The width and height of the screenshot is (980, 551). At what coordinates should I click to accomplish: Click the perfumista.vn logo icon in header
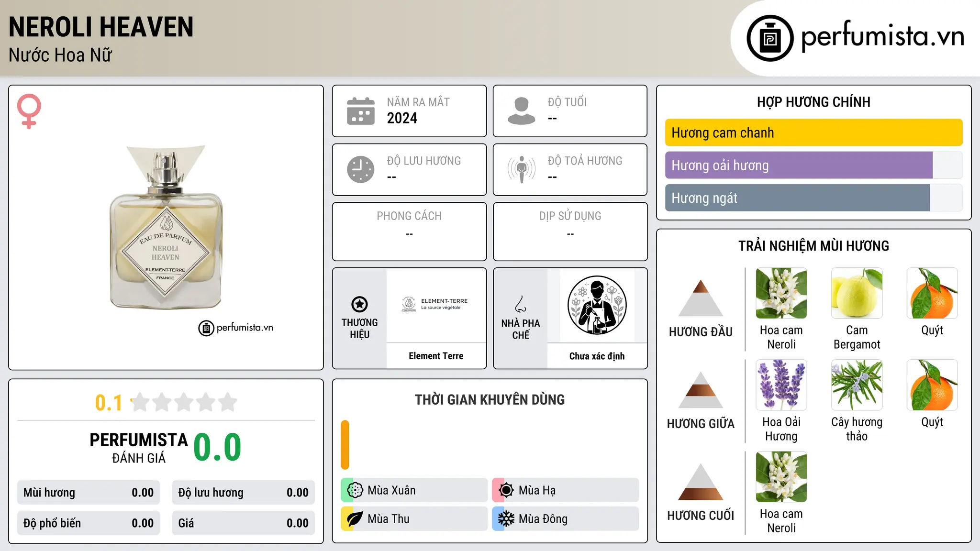tap(770, 38)
